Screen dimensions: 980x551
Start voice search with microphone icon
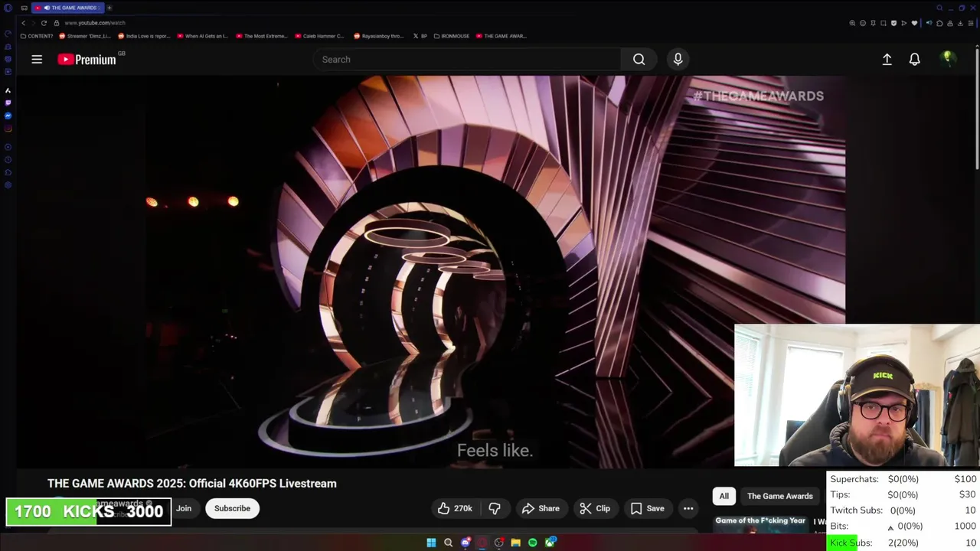click(678, 59)
